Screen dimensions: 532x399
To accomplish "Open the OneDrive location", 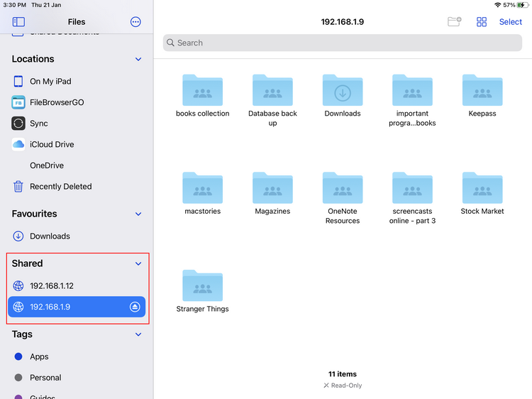I will [x=77, y=165].
